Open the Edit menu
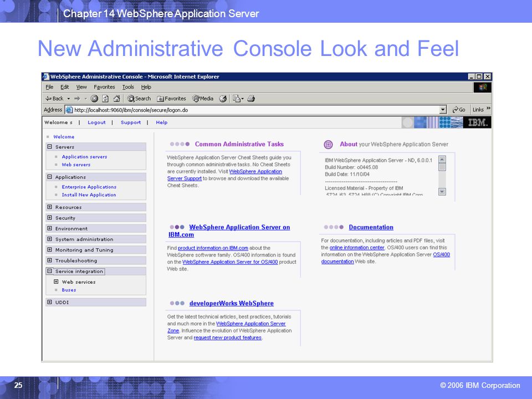 pyautogui.click(x=64, y=87)
